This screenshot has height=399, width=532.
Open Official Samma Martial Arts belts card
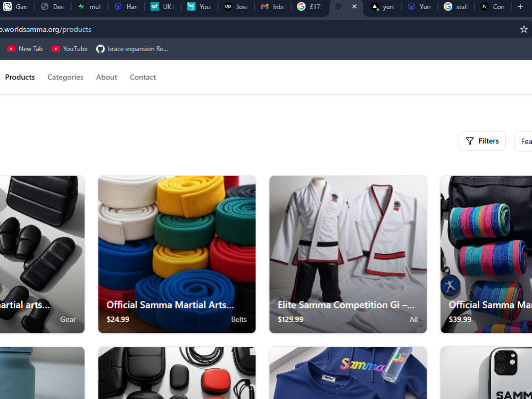tap(177, 254)
